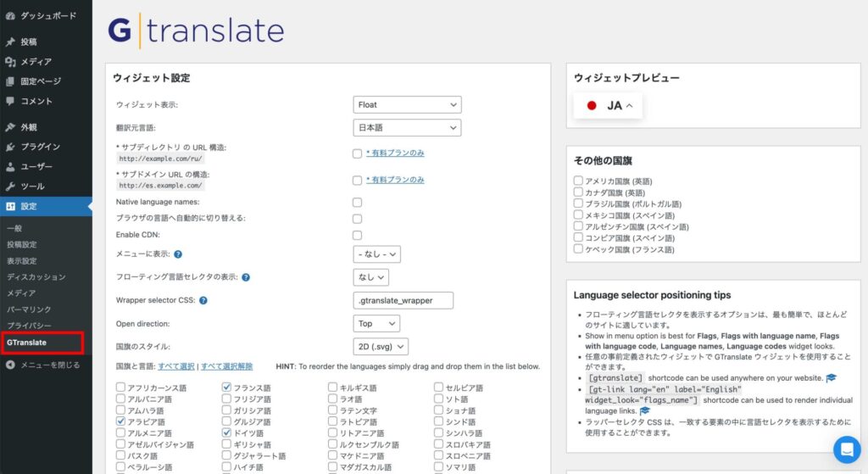Open メディア settings submenu item
Viewport: 868px width, 474px height.
point(21,293)
